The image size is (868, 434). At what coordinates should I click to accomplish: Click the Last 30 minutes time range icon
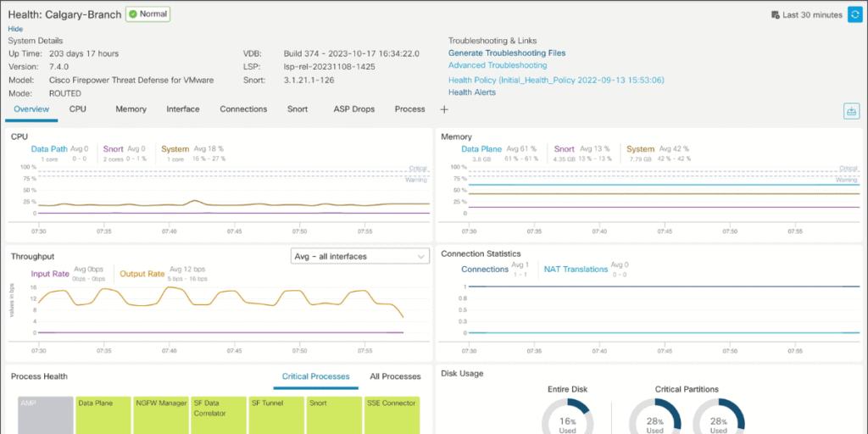click(x=776, y=15)
